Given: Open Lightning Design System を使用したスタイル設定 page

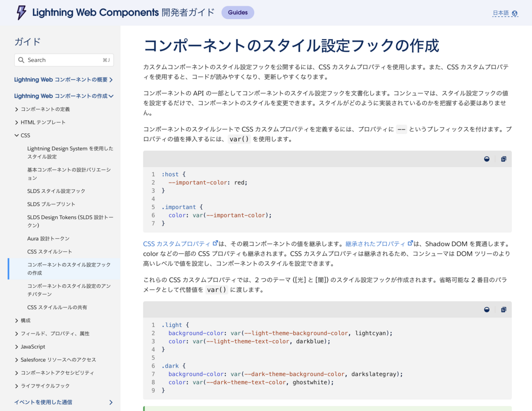Looking at the screenshot, I should coord(70,153).
